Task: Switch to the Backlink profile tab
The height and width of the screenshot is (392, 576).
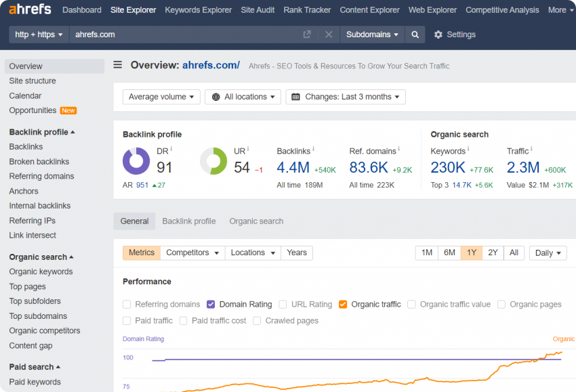Action: (x=189, y=221)
